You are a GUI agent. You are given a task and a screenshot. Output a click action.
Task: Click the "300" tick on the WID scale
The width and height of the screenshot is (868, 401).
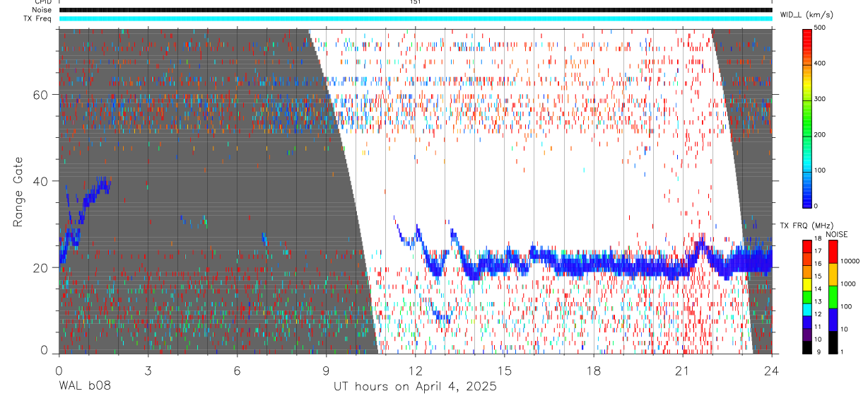[x=820, y=99]
